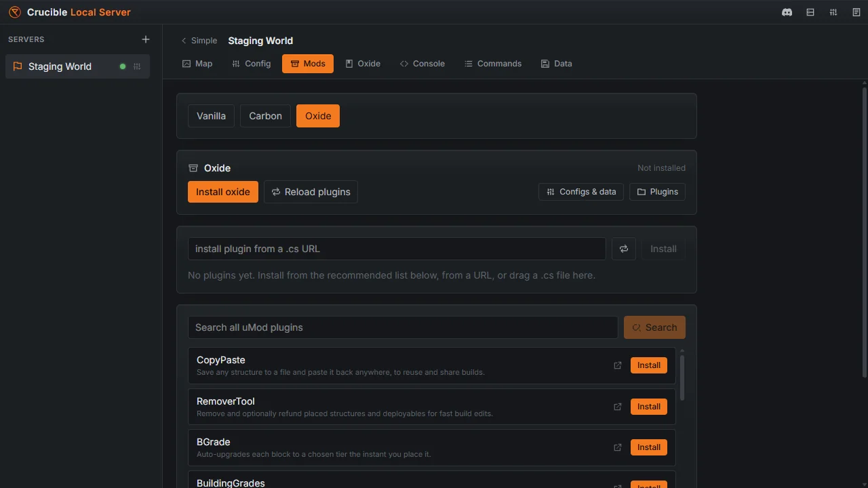Open Configs & data
Viewport: 868px width, 488px height.
click(x=581, y=192)
